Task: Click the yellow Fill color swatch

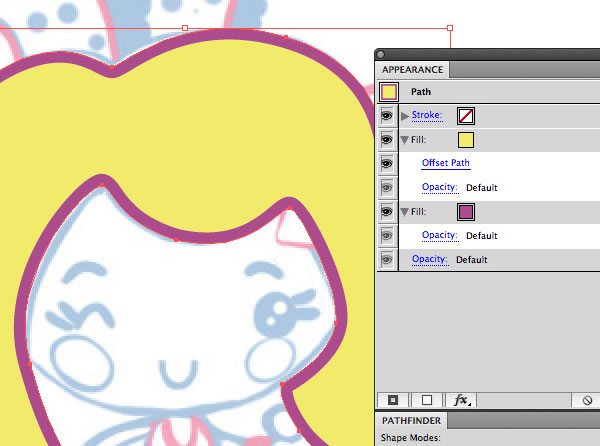Action: point(466,140)
